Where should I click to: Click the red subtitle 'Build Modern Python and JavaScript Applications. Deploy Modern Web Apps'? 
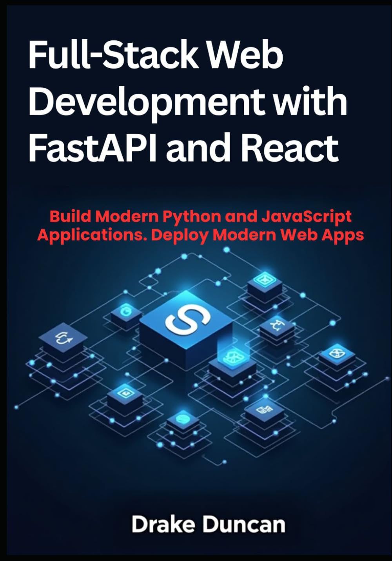pyautogui.click(x=200, y=226)
